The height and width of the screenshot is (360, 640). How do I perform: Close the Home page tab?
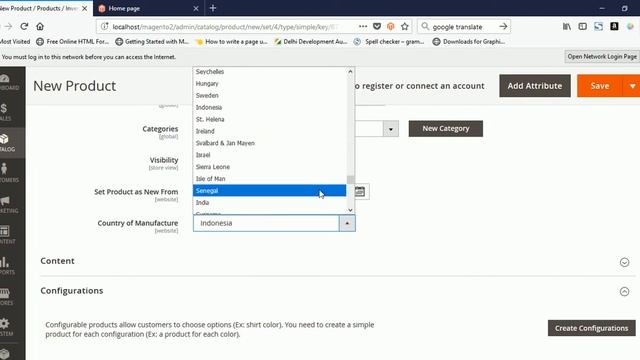[196, 8]
